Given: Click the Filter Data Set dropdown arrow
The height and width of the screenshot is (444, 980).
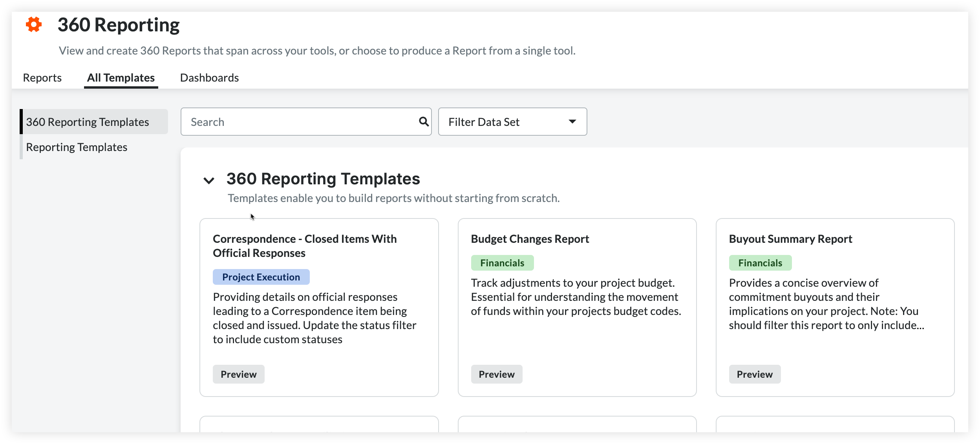Looking at the screenshot, I should [x=572, y=122].
